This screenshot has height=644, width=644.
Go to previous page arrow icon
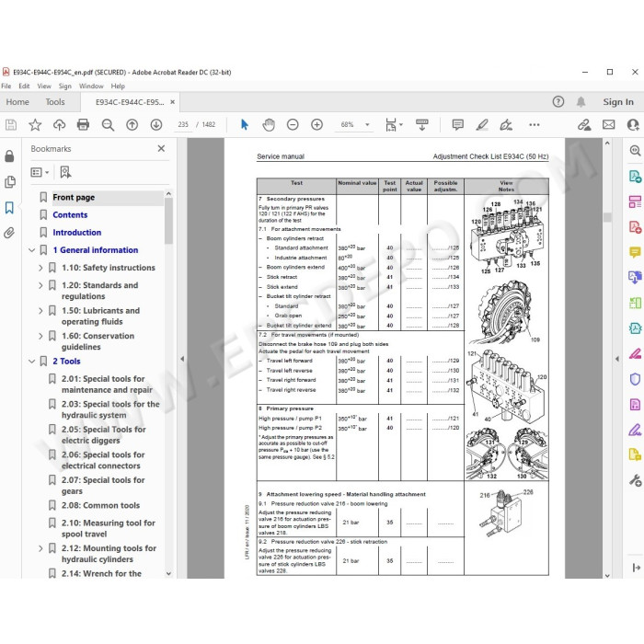coord(132,124)
